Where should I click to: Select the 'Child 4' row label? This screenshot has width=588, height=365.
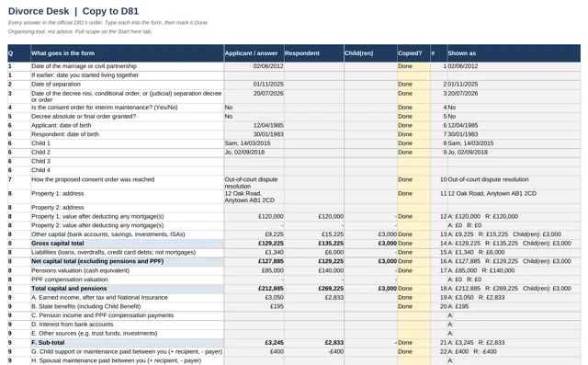(127, 171)
